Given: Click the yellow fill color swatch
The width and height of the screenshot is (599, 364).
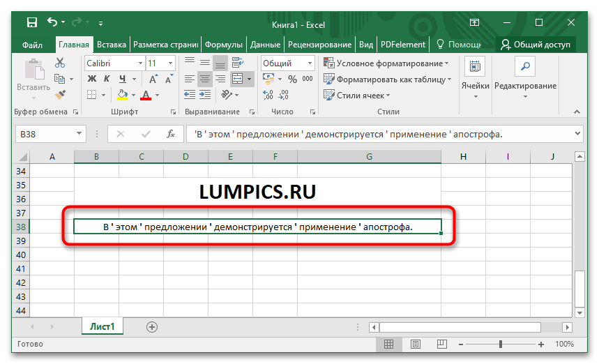Looking at the screenshot, I should (123, 95).
